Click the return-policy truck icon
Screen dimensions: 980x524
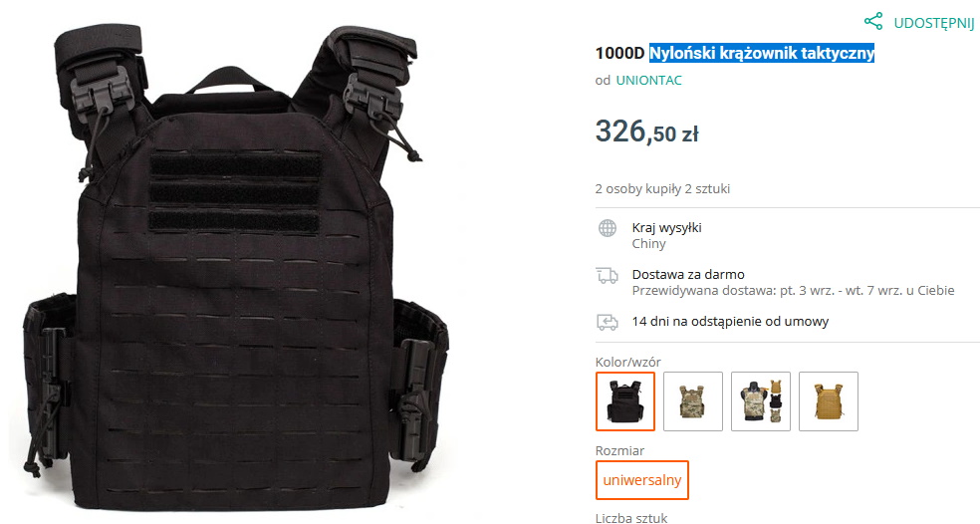(607, 322)
